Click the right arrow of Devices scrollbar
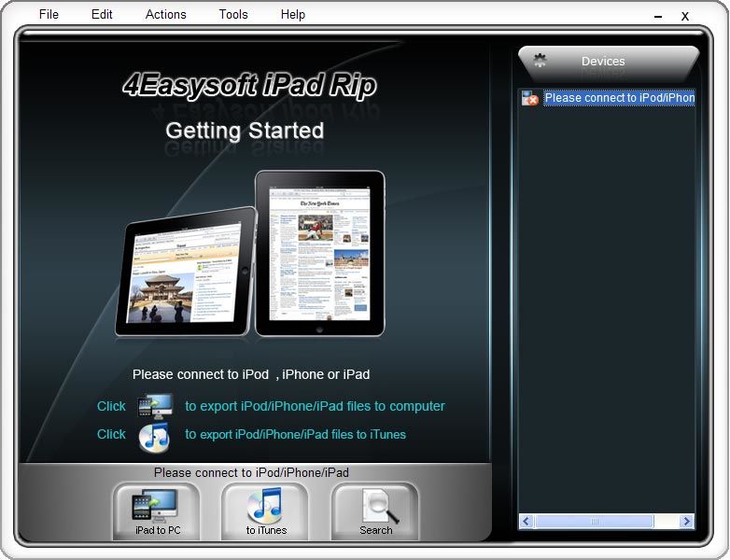 686,521
